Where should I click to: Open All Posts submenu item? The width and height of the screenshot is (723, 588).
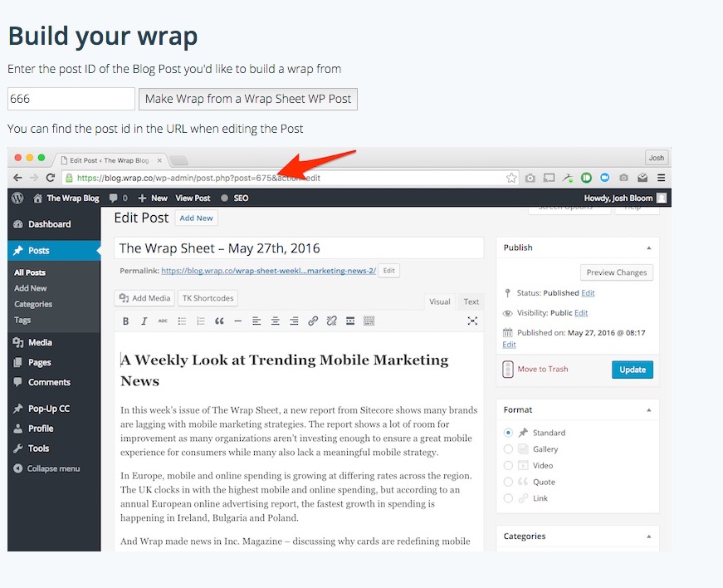tap(30, 272)
